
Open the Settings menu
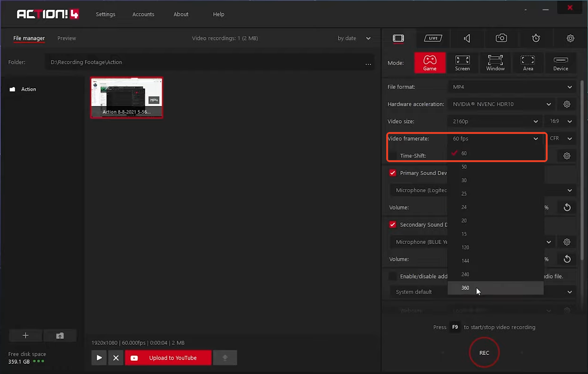pos(106,14)
